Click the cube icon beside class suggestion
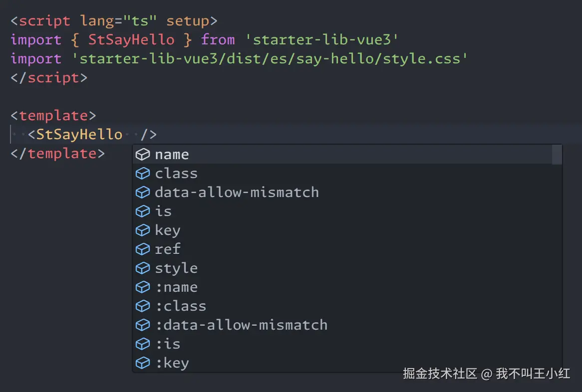Screen dimensions: 582x392 tap(143, 174)
